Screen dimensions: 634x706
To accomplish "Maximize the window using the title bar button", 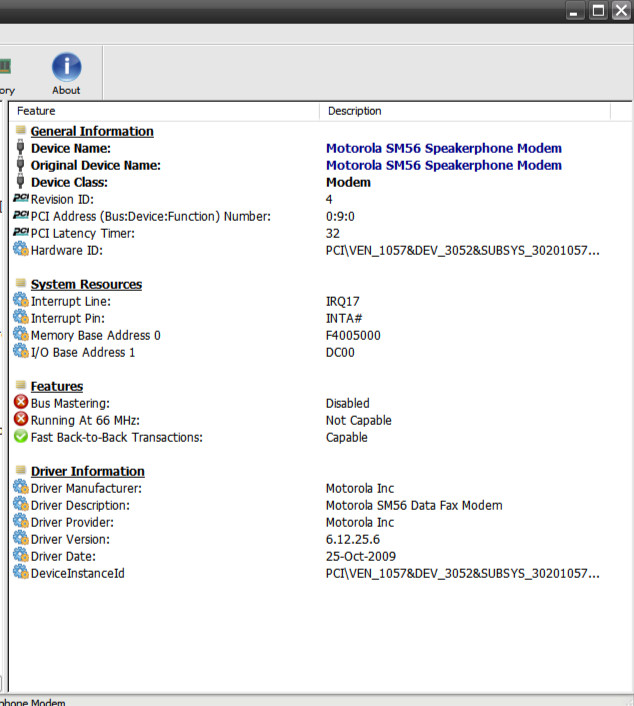I will pos(599,11).
